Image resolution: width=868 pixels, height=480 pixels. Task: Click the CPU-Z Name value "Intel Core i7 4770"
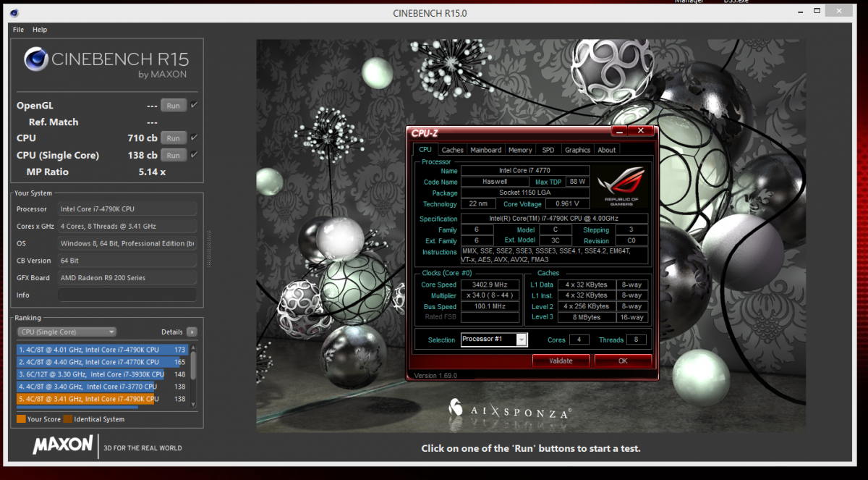(x=525, y=171)
